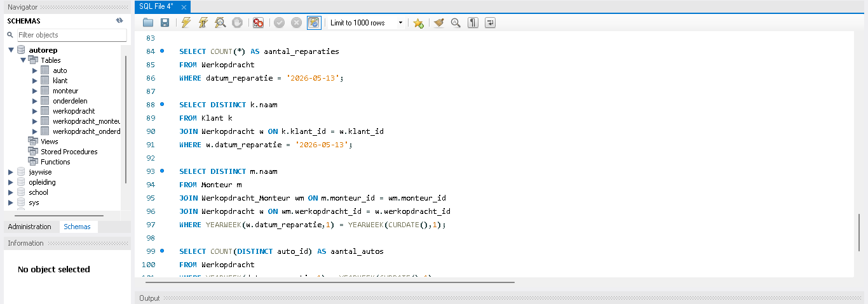Expand the jaywise schema
This screenshot has width=868, height=304.
[x=11, y=172]
